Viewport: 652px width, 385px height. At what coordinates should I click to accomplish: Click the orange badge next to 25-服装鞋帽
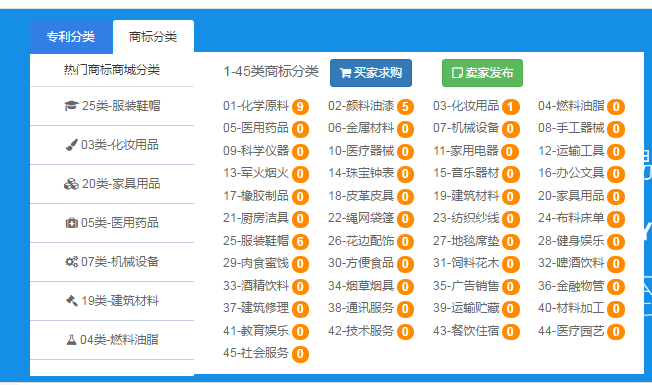tap(300, 242)
